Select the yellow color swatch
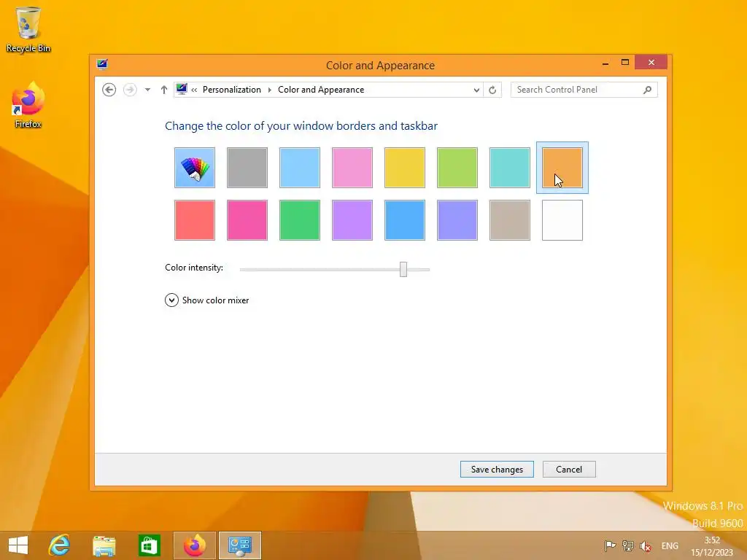 click(x=404, y=168)
